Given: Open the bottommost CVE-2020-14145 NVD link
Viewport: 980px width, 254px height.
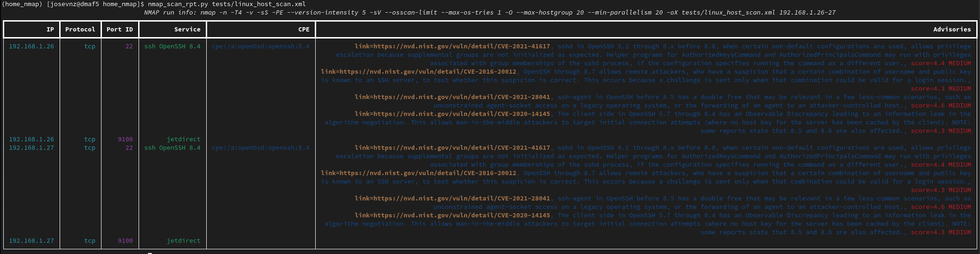Looking at the screenshot, I should 452,216.
